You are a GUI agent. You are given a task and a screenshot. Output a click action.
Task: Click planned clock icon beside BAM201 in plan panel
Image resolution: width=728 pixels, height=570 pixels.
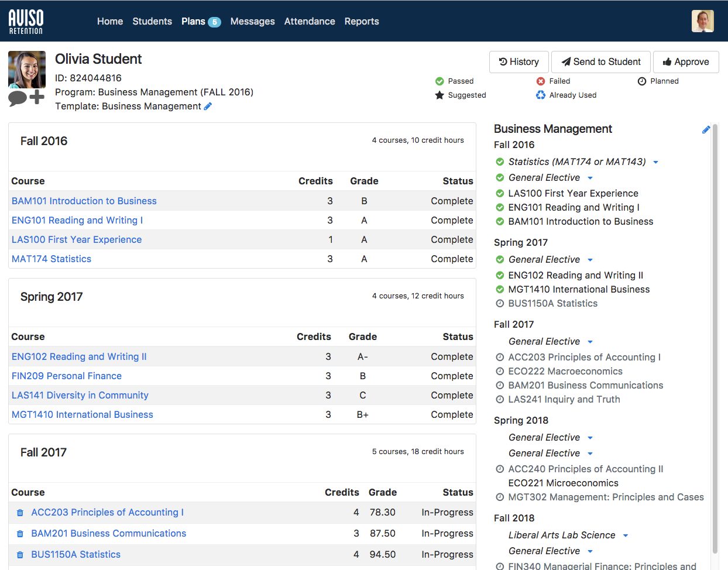click(x=500, y=385)
